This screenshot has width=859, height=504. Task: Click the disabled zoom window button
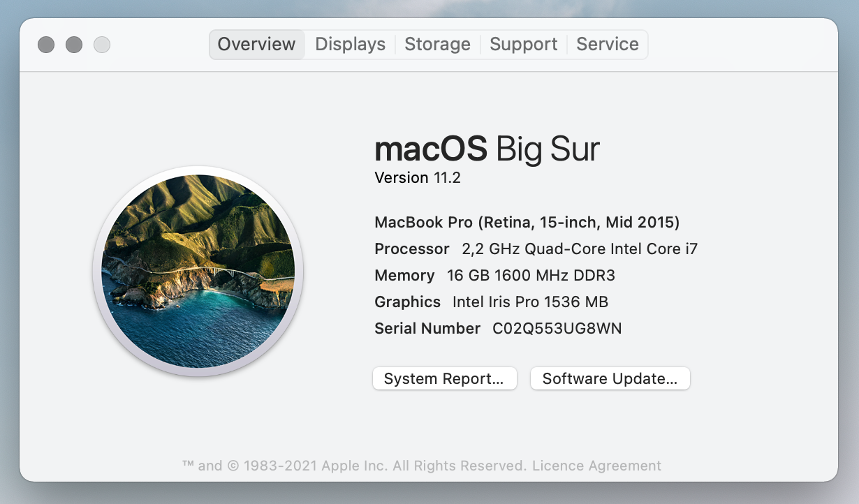tap(102, 45)
